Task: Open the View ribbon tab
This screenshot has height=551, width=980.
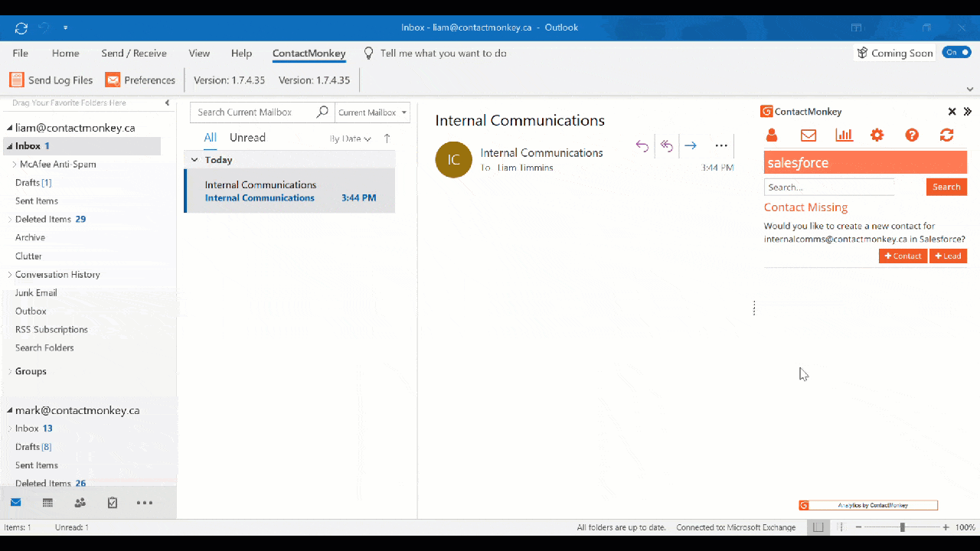Action: click(199, 54)
